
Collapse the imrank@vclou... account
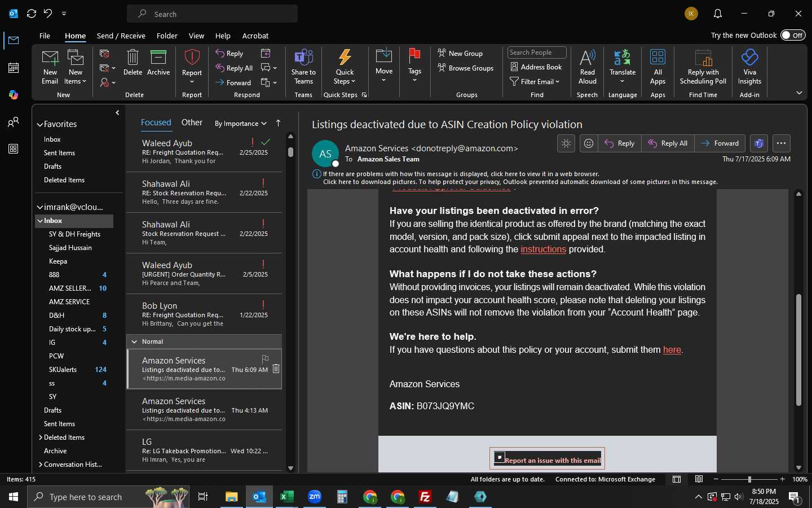(40, 207)
